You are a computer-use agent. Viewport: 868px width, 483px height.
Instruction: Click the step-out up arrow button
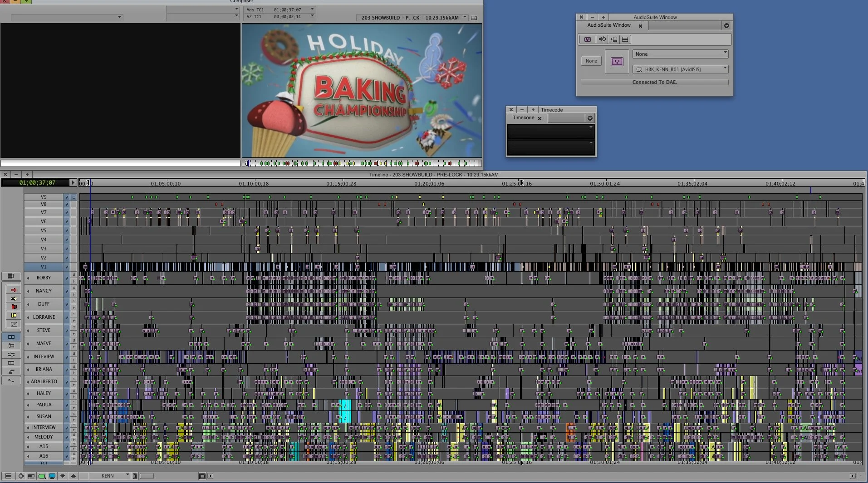click(x=73, y=476)
